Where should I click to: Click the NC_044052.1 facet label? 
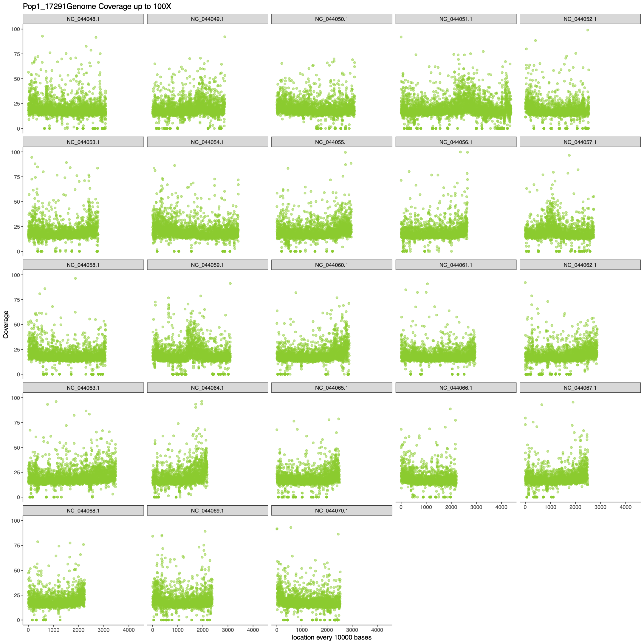(580, 19)
